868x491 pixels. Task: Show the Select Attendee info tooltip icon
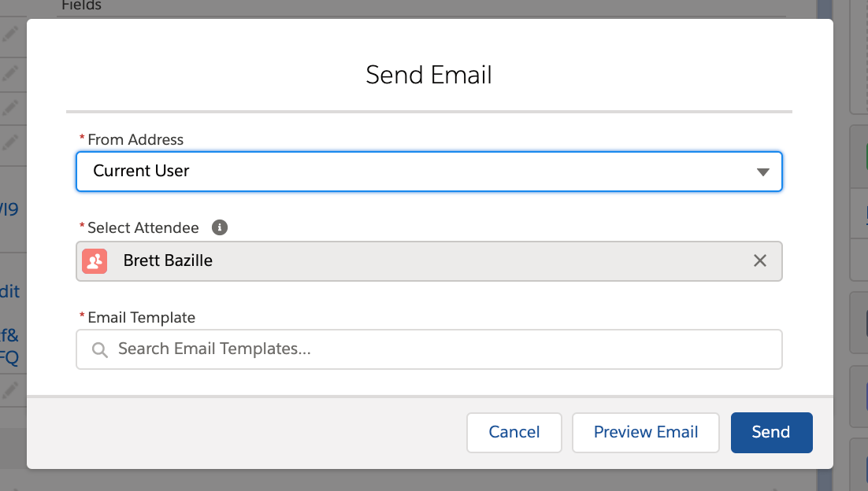220,227
